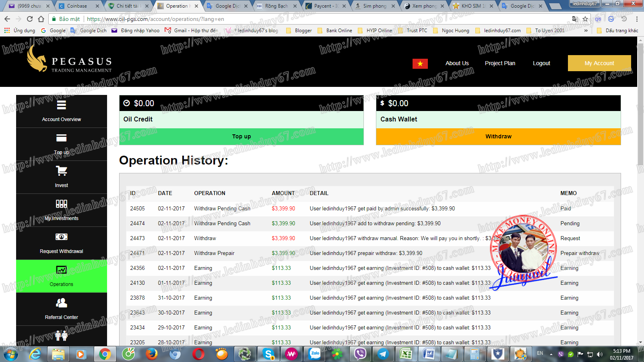Open Dấu trang khác bookmarks folder
This screenshot has width=644, height=362.
(617, 31)
